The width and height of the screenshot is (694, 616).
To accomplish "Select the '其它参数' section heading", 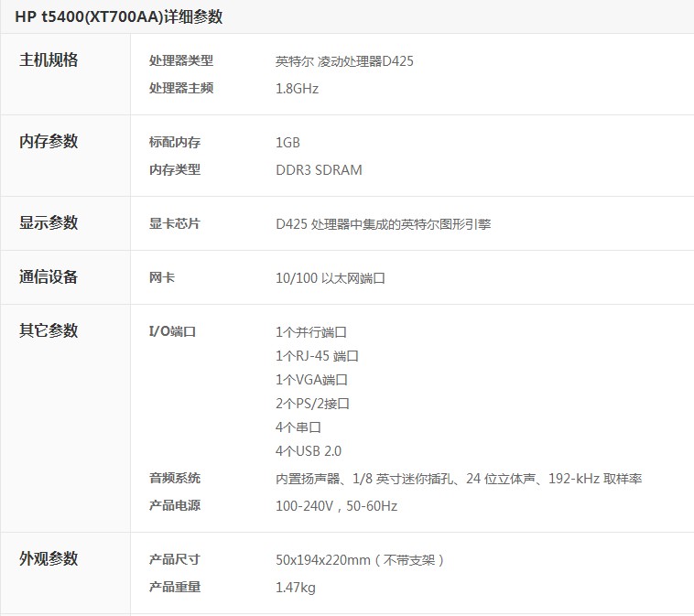I will (49, 330).
